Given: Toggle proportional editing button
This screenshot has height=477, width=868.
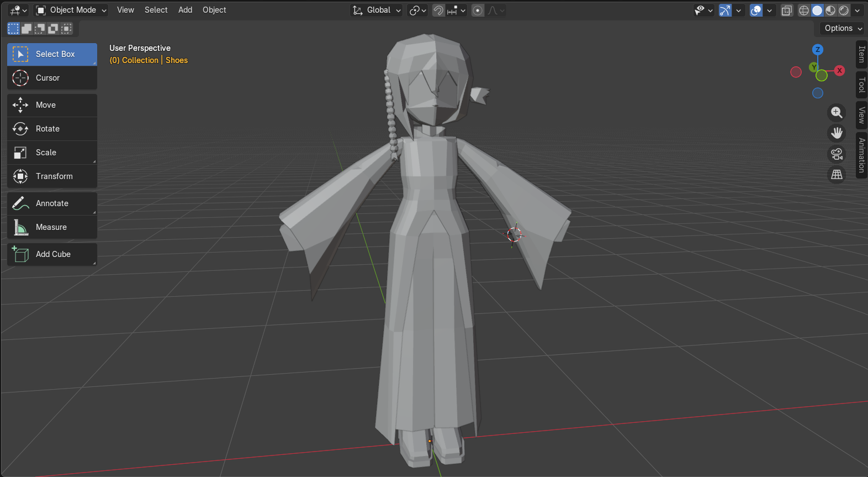Looking at the screenshot, I should (478, 10).
